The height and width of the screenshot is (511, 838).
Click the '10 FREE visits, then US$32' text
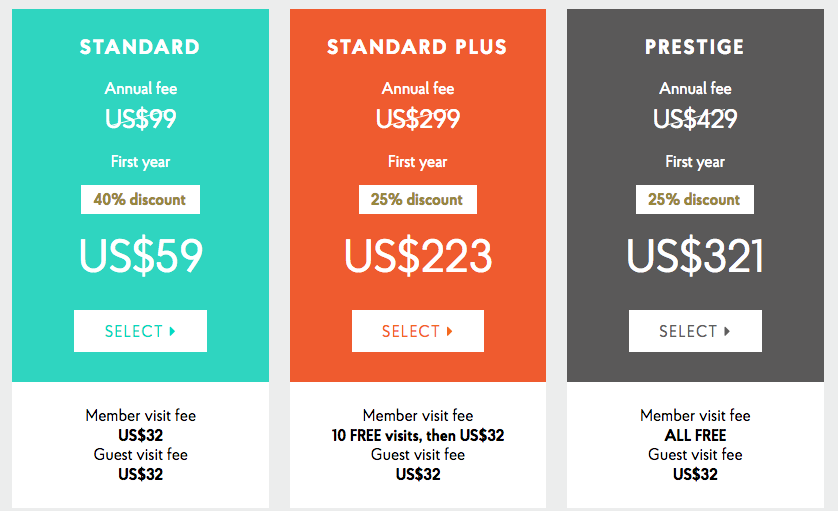click(418, 436)
